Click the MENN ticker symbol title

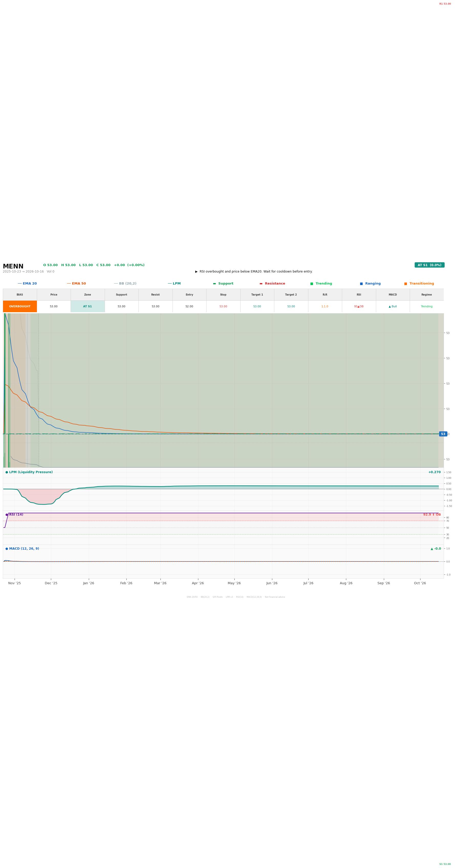click(x=13, y=267)
